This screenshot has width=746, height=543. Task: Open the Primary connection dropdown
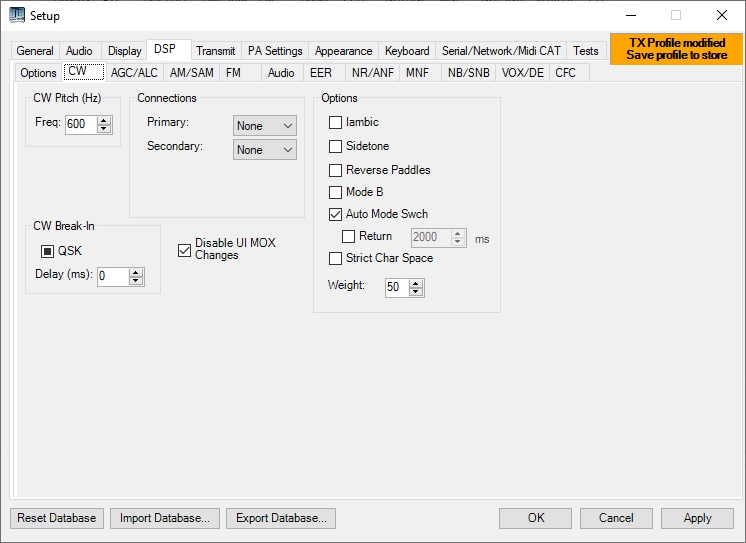coord(265,126)
